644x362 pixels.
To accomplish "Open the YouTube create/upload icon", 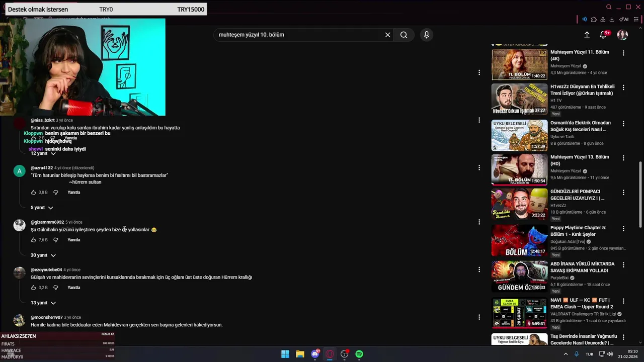I will tap(587, 35).
